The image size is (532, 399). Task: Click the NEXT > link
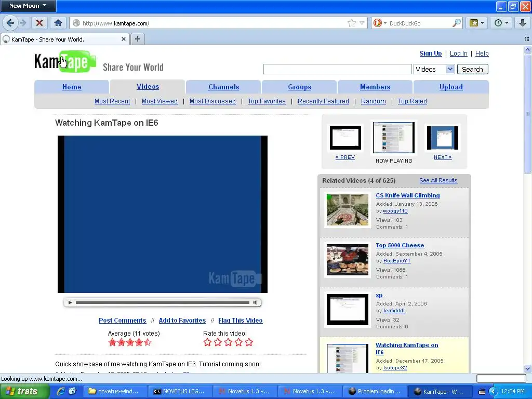click(443, 157)
